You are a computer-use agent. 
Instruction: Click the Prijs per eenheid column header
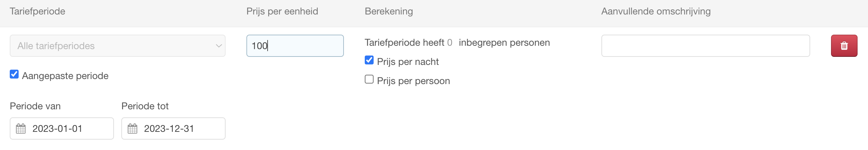click(x=282, y=11)
